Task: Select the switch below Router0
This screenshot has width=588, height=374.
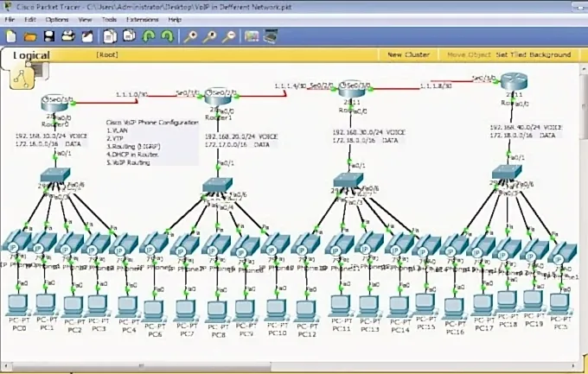Action: click(x=55, y=175)
